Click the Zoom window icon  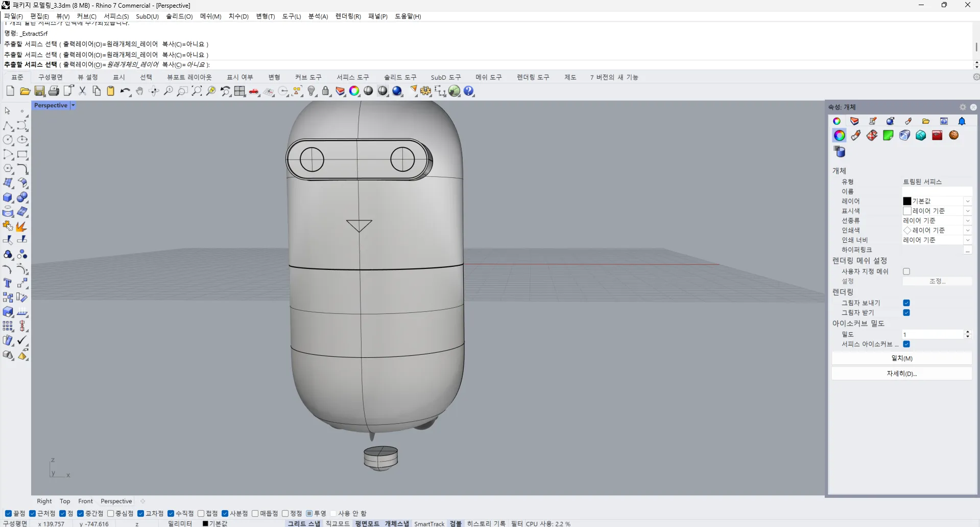[x=182, y=91]
